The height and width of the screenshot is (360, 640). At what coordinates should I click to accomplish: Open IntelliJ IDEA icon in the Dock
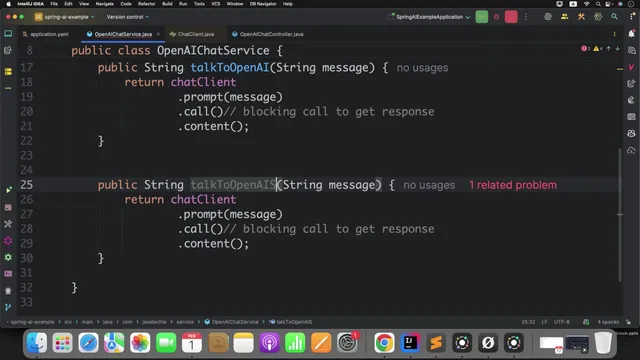coord(410,342)
